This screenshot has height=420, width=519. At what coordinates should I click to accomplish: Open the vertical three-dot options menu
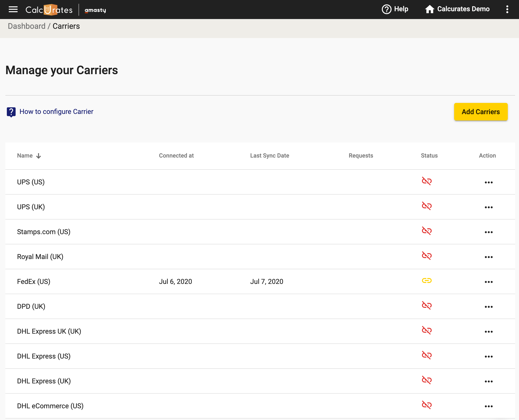click(x=507, y=9)
